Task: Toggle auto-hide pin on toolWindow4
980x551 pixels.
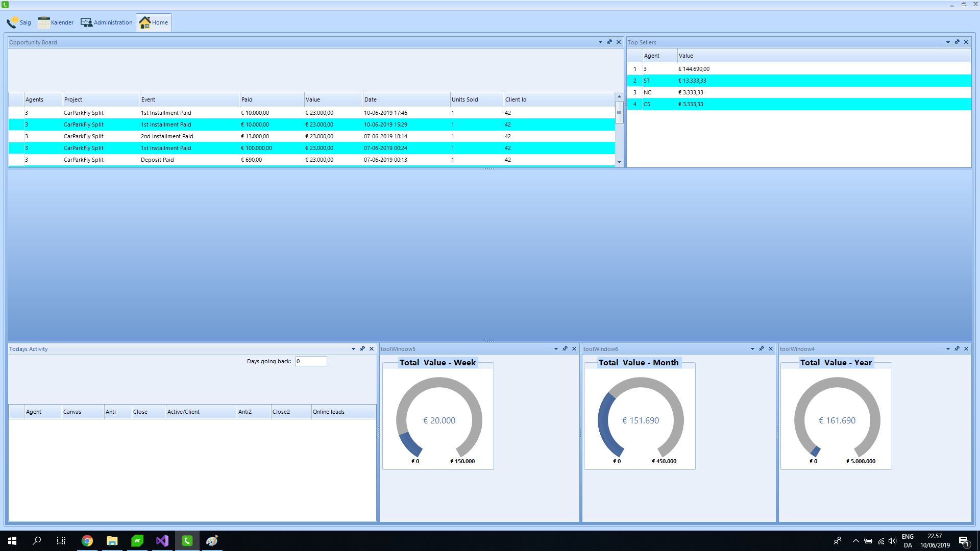Action: click(x=957, y=349)
